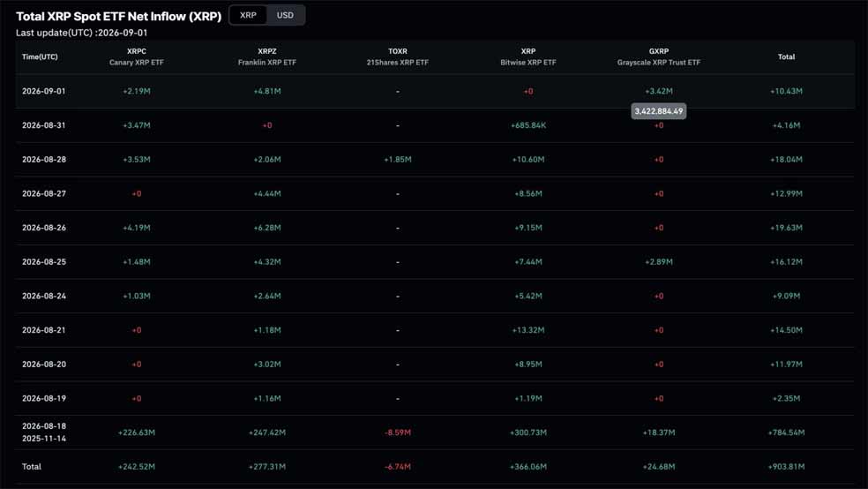Select the 2026-08-24 date cell
This screenshot has width=868, height=489.
[44, 297]
